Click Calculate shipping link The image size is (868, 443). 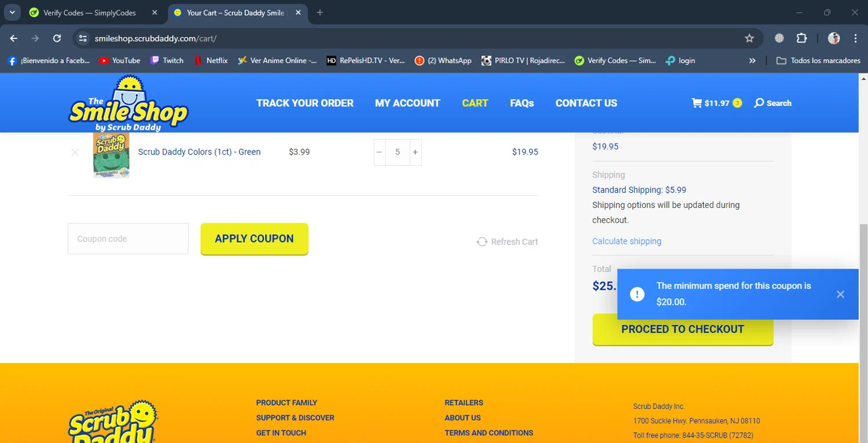(x=627, y=241)
